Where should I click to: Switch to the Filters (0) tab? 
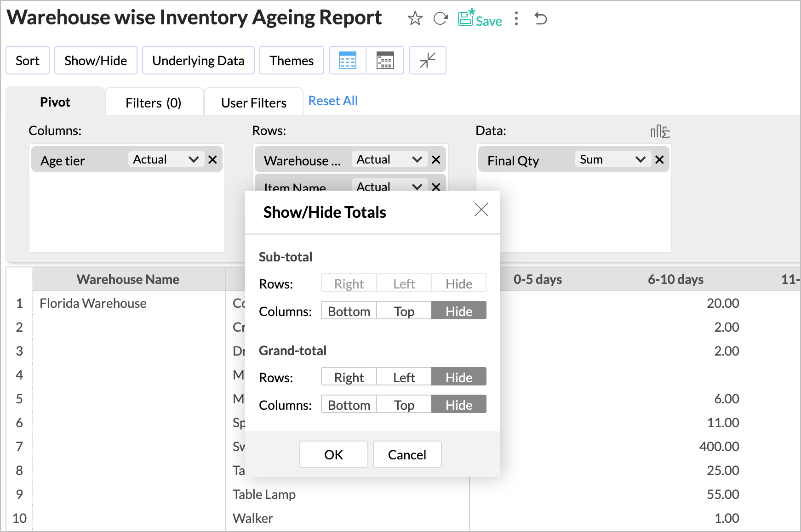point(154,102)
